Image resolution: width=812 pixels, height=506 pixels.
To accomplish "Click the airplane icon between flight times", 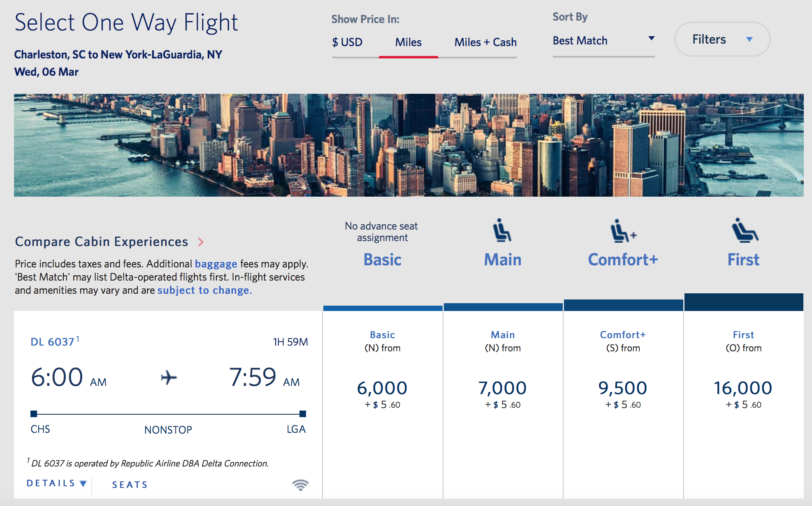I will pyautogui.click(x=169, y=377).
